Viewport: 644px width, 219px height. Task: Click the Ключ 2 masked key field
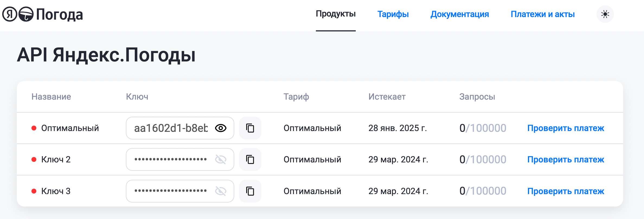point(171,159)
